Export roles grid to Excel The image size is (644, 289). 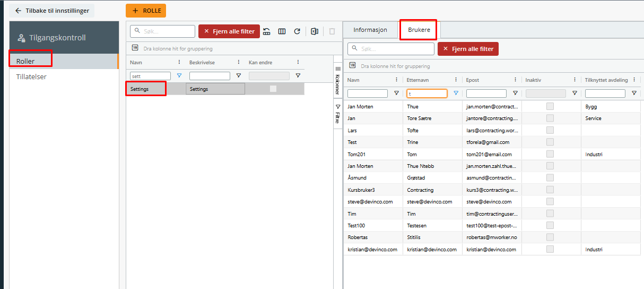[x=314, y=31]
